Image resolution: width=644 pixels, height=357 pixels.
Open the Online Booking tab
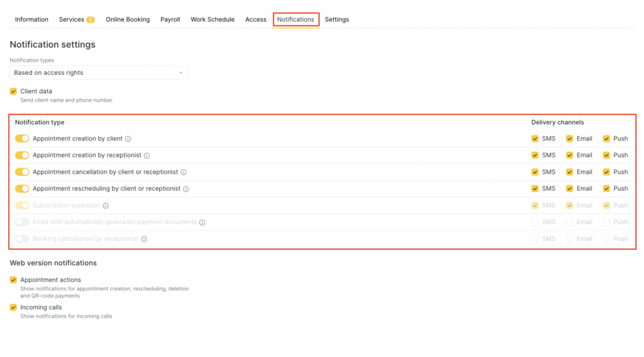(x=128, y=20)
